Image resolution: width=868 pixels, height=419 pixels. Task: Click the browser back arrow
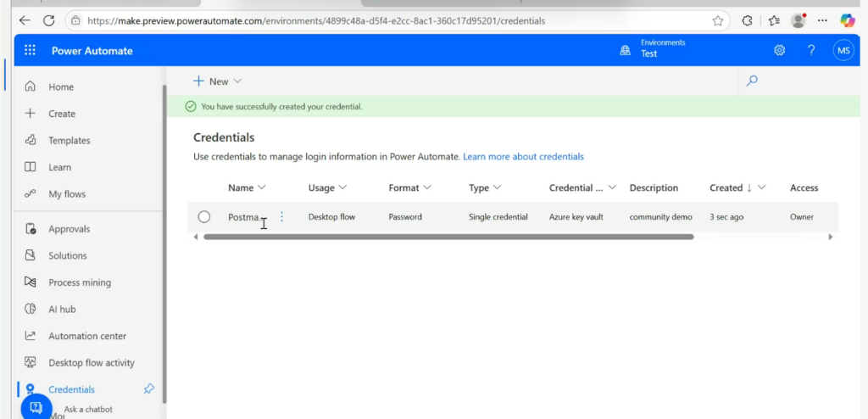(25, 21)
